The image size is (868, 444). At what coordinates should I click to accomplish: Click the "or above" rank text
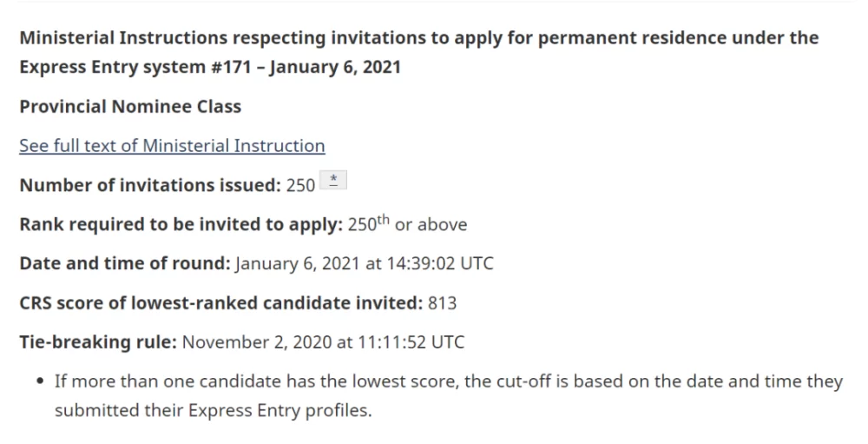tap(431, 224)
